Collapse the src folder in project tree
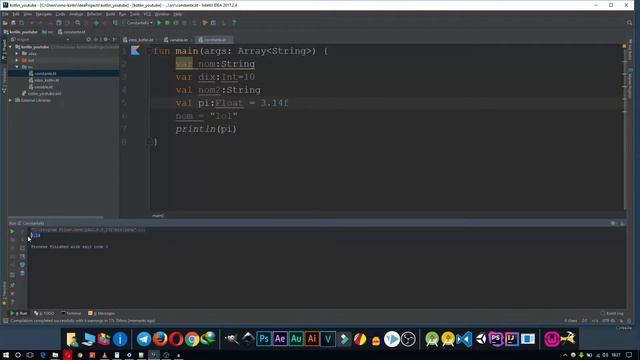This screenshot has width=640, height=360. pyautogui.click(x=17, y=67)
